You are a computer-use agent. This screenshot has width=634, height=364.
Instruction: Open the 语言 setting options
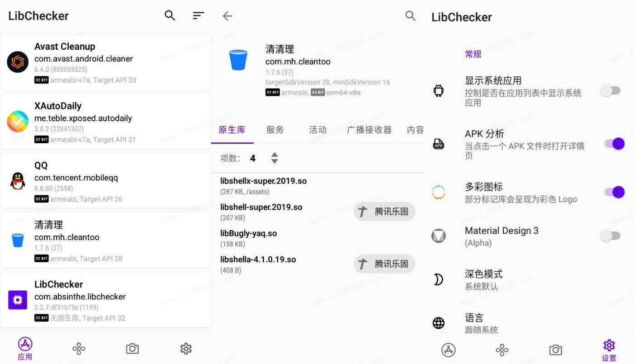point(528,323)
